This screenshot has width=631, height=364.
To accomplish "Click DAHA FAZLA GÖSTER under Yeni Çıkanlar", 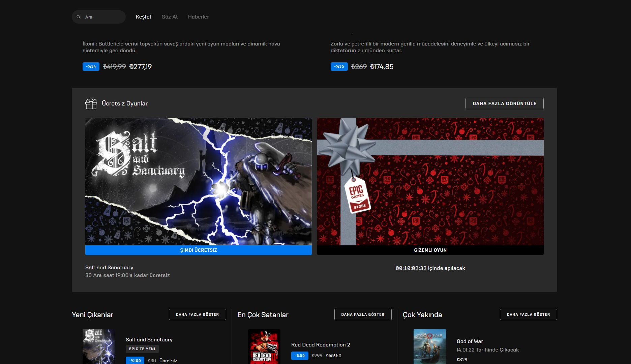I will pyautogui.click(x=197, y=314).
